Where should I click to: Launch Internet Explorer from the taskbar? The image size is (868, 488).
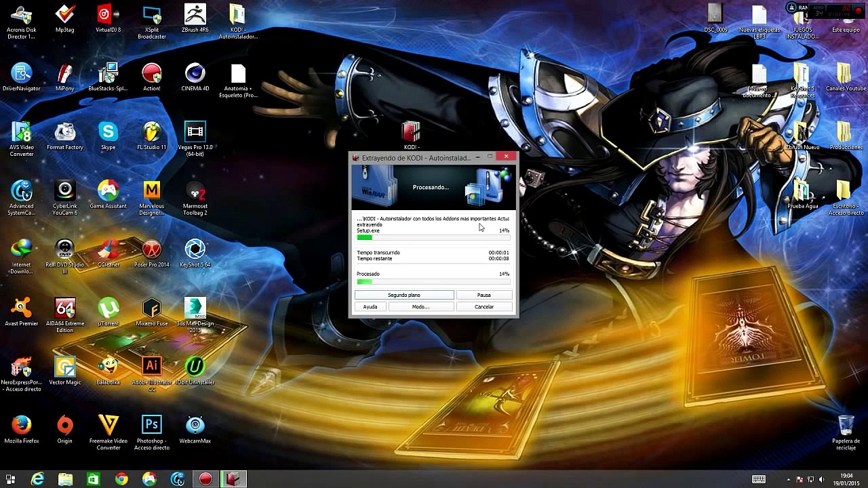coord(38,479)
